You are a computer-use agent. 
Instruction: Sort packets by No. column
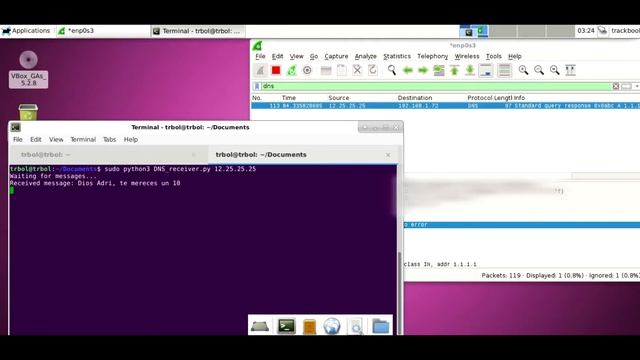(x=257, y=98)
